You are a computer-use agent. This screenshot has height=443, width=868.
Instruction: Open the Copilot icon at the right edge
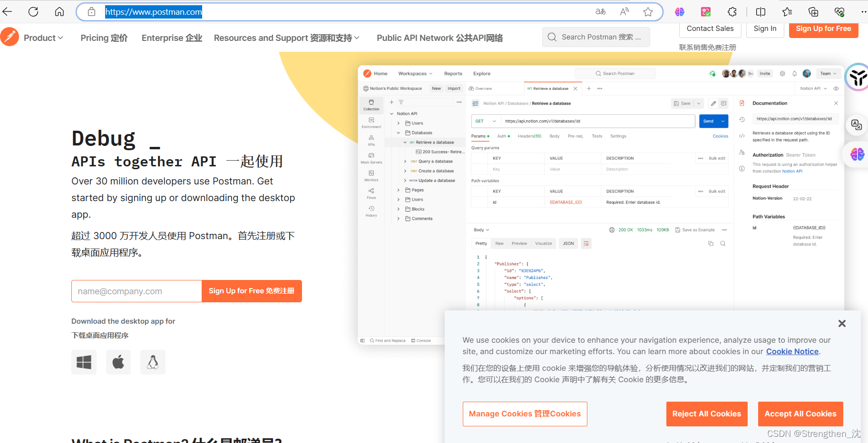[x=858, y=77]
